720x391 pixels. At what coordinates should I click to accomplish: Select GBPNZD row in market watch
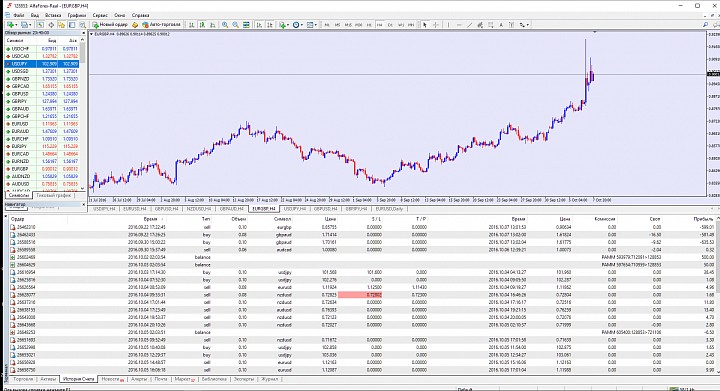click(42, 79)
